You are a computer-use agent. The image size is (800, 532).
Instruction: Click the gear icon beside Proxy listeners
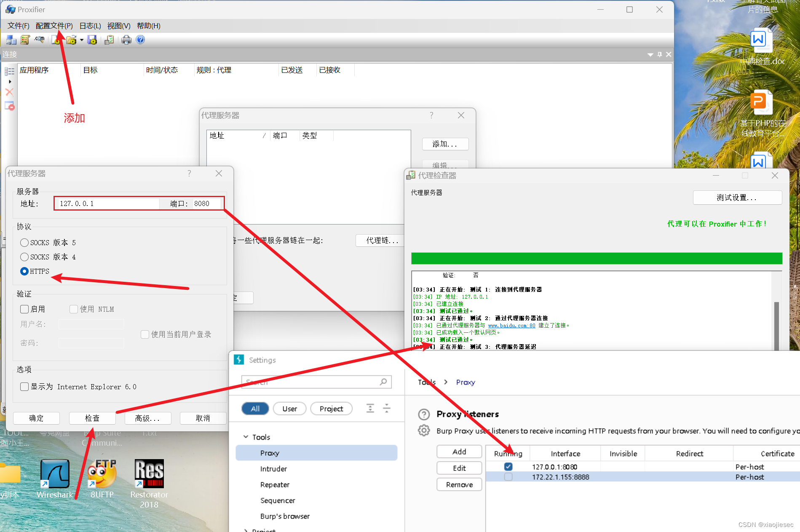pos(424,430)
